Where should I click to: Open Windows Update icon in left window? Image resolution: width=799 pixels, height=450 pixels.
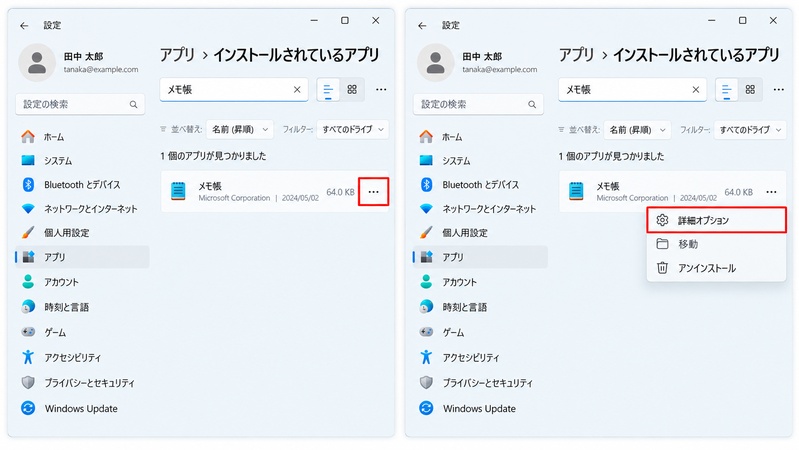tap(28, 408)
